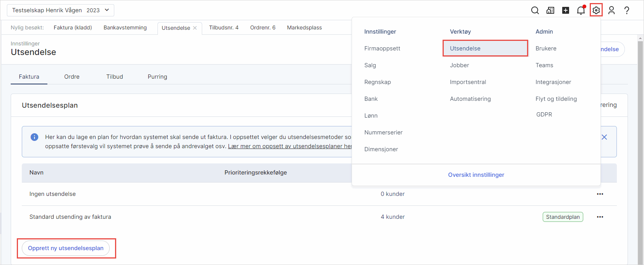Choose Firmaoppsett from the Innstillinger menu
The image size is (644, 265).
pos(382,48)
